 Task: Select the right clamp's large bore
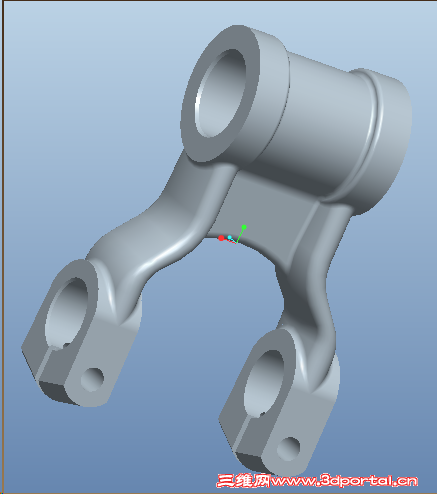pyautogui.click(x=265, y=383)
